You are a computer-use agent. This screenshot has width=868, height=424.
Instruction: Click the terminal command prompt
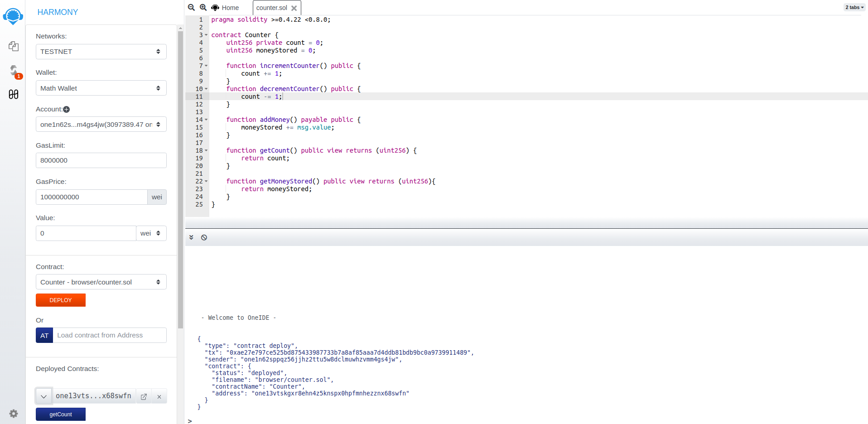(190, 421)
